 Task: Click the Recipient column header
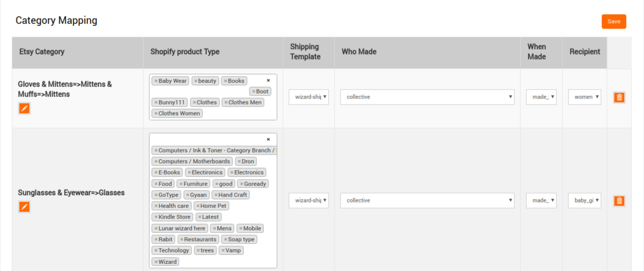click(x=585, y=51)
